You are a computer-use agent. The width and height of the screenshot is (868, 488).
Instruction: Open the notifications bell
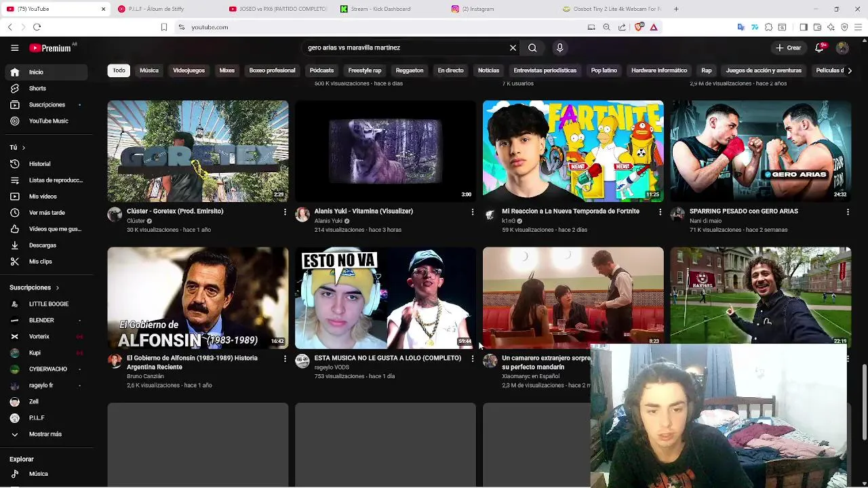(x=819, y=48)
